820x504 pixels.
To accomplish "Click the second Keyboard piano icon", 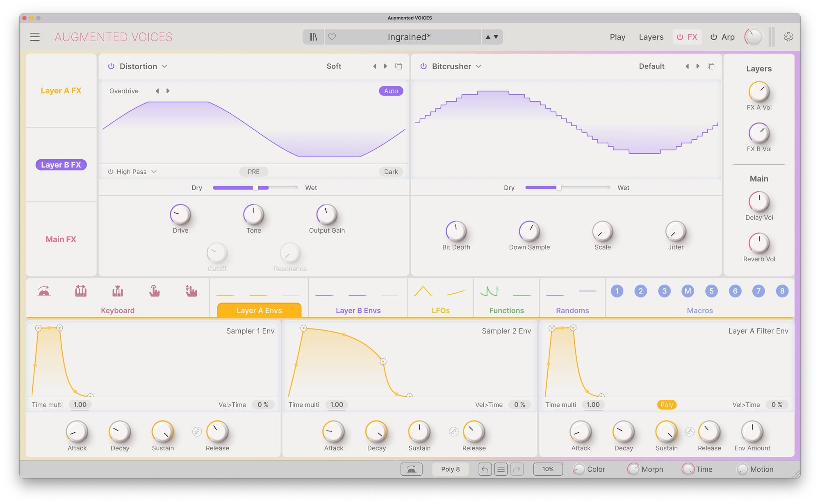I will [x=81, y=291].
